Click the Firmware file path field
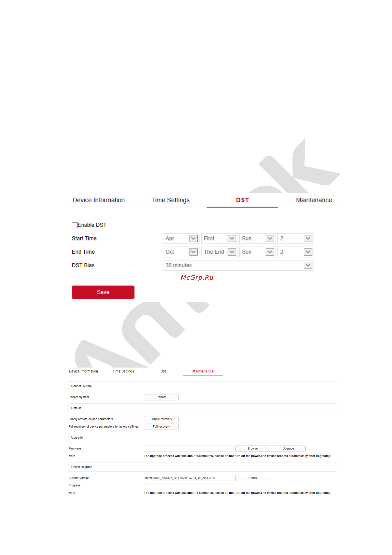Viewport: 392px width, 555px height. tap(189, 449)
